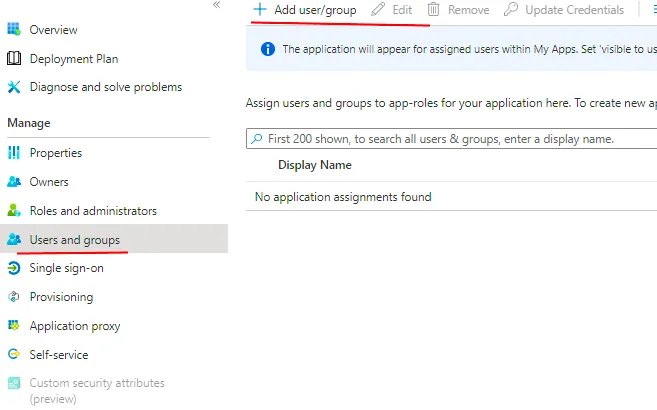Open Roles and administrators
The width and height of the screenshot is (657, 410).
[x=93, y=211]
